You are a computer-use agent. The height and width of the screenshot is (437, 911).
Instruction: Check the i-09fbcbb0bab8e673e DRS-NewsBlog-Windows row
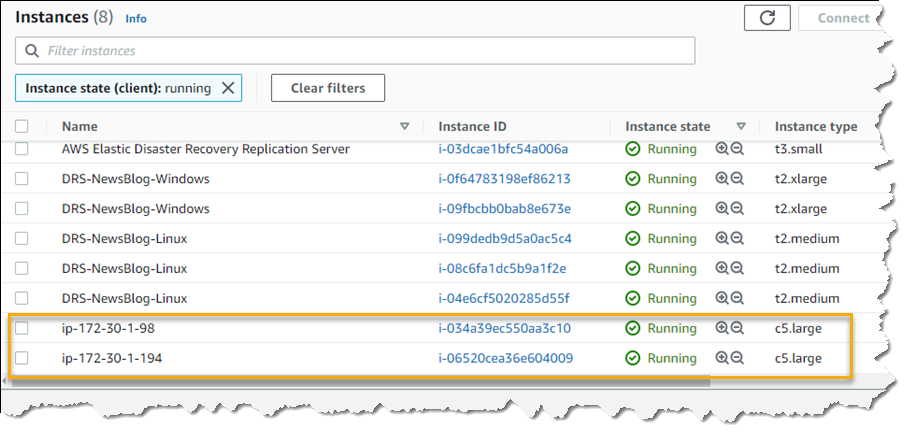(x=21, y=208)
